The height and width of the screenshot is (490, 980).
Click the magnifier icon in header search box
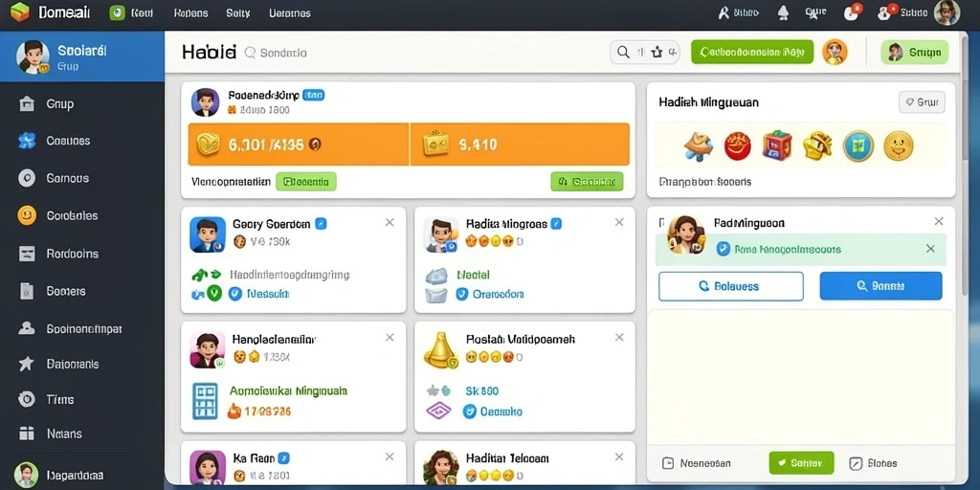pyautogui.click(x=623, y=53)
